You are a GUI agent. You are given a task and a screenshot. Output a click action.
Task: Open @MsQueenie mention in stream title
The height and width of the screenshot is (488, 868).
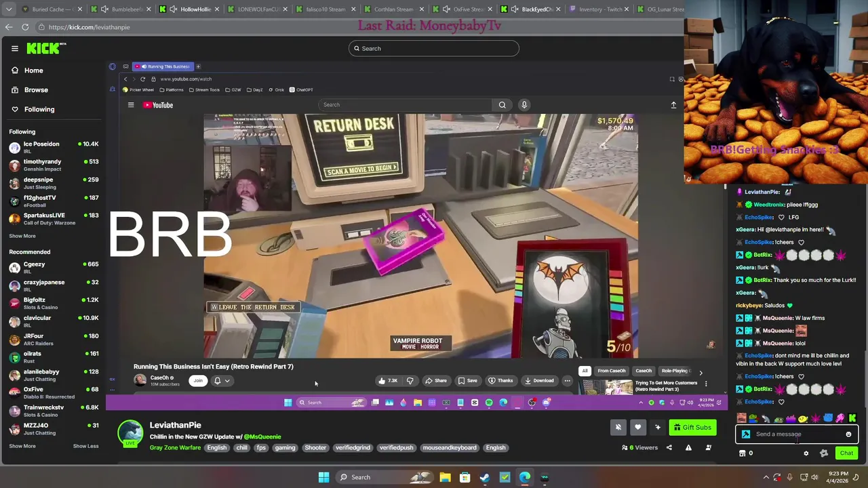262,436
